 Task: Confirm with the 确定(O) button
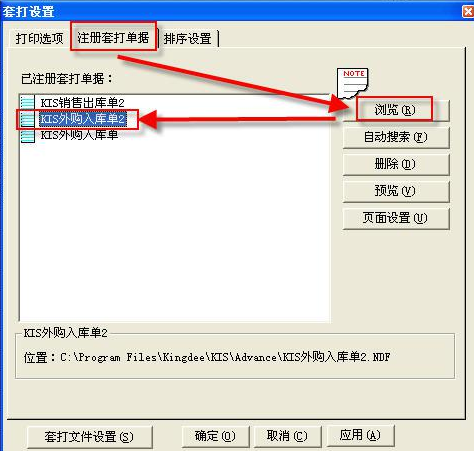(x=215, y=436)
